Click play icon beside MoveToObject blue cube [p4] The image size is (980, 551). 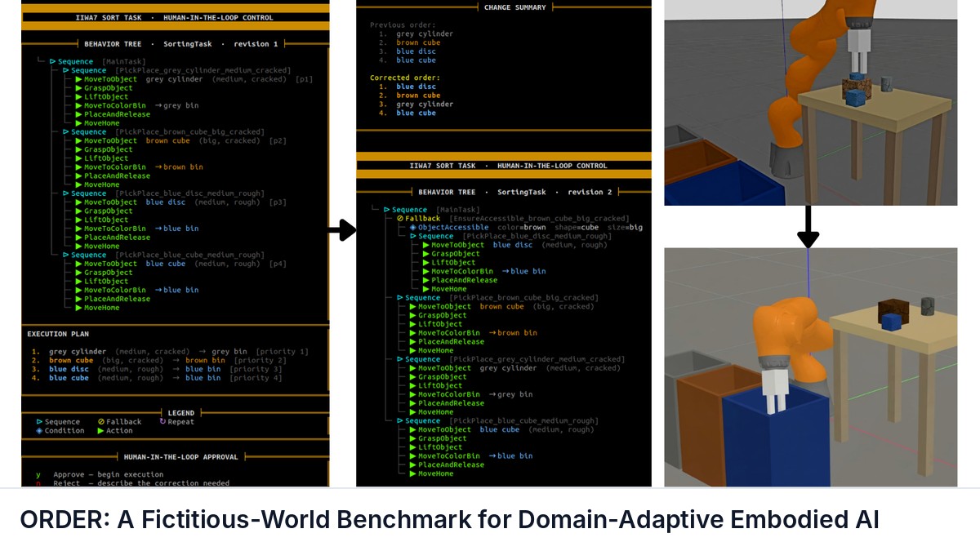[79, 264]
